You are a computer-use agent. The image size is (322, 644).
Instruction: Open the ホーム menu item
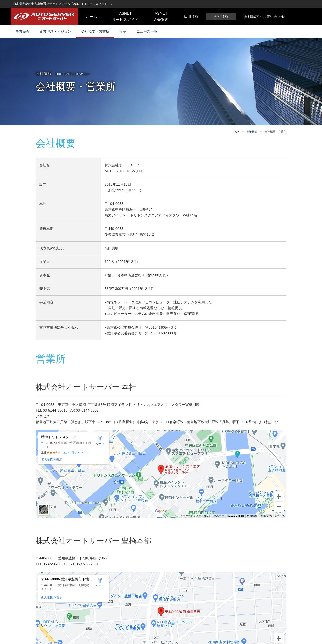pos(91,17)
